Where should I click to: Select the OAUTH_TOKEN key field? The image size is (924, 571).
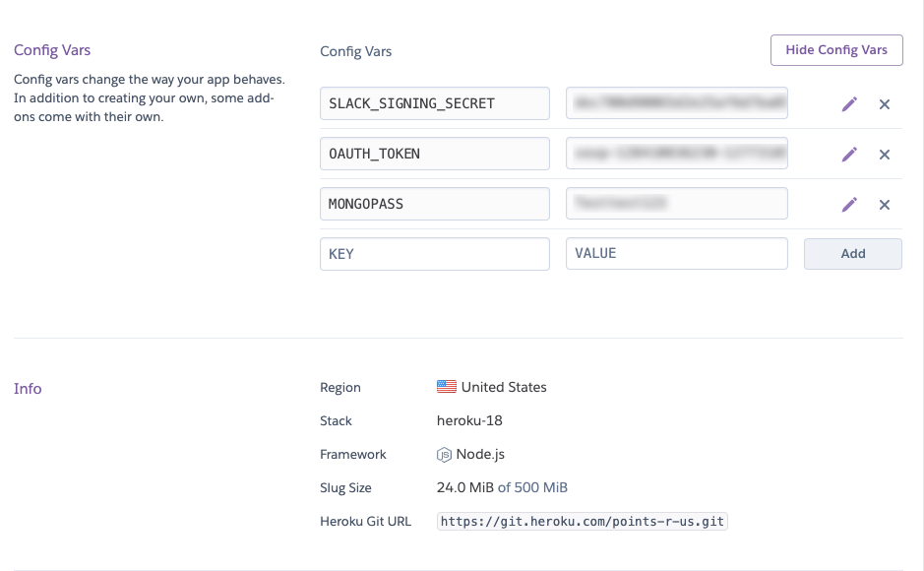click(x=434, y=154)
